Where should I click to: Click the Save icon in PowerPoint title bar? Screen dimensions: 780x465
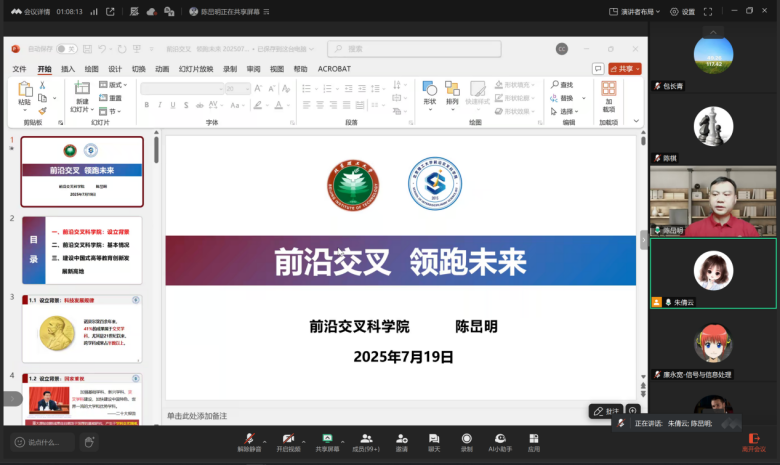[x=88, y=49]
